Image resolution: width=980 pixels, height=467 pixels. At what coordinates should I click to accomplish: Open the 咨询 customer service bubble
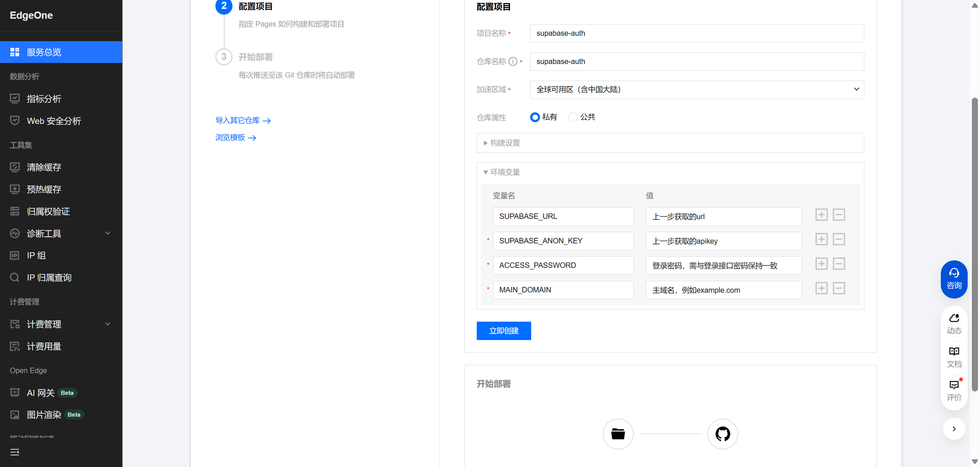[953, 279]
